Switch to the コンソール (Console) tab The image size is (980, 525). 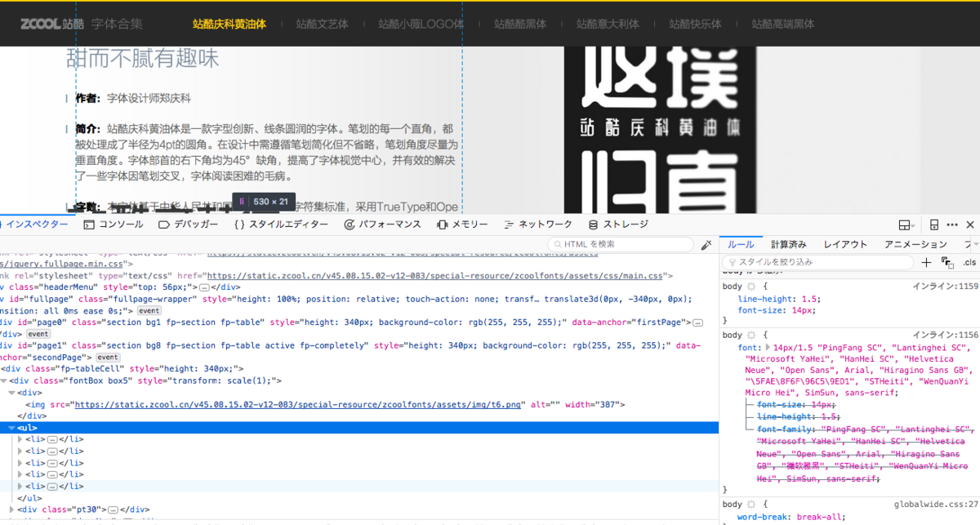(x=113, y=225)
